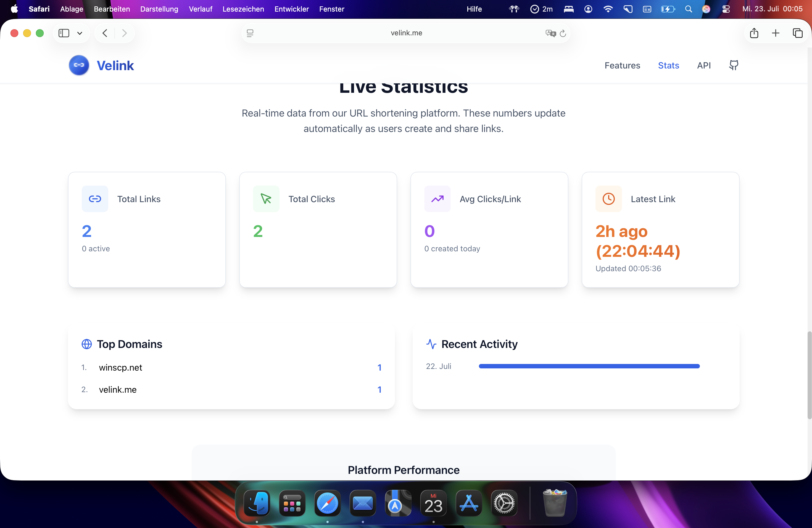The image size is (812, 528).
Task: Show the tab overview icon
Action: coord(797,33)
